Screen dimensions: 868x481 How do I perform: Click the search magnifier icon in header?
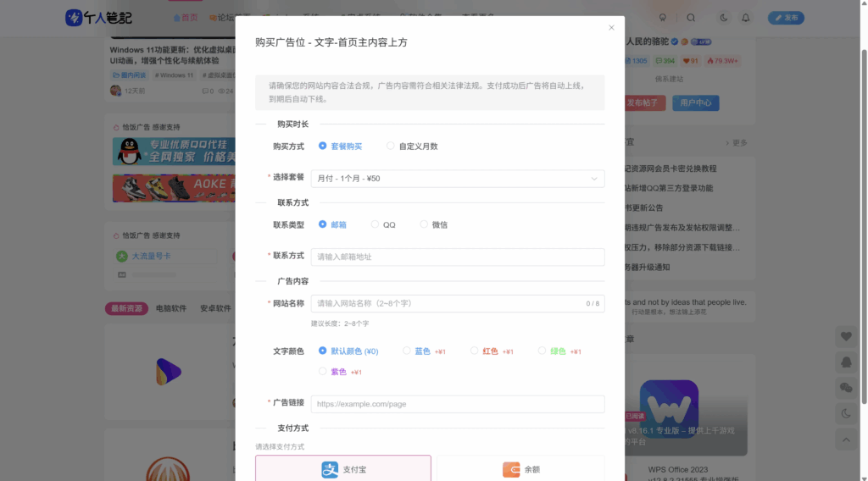[x=691, y=18]
